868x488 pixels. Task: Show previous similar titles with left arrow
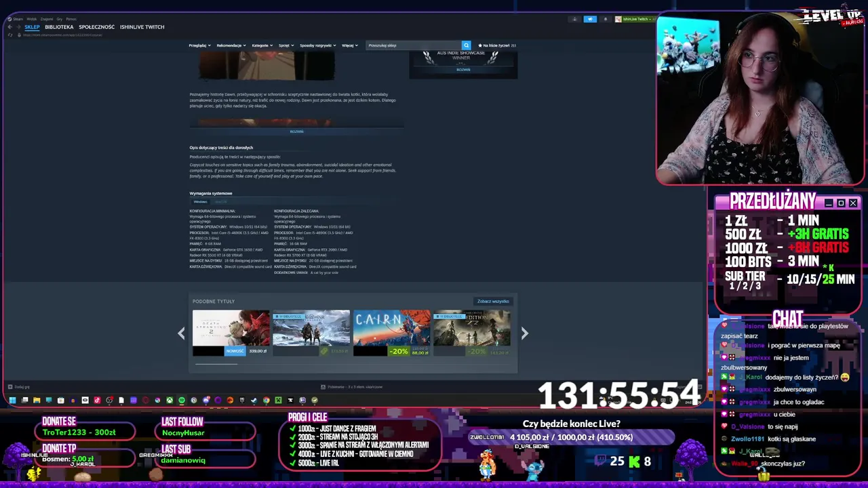181,333
